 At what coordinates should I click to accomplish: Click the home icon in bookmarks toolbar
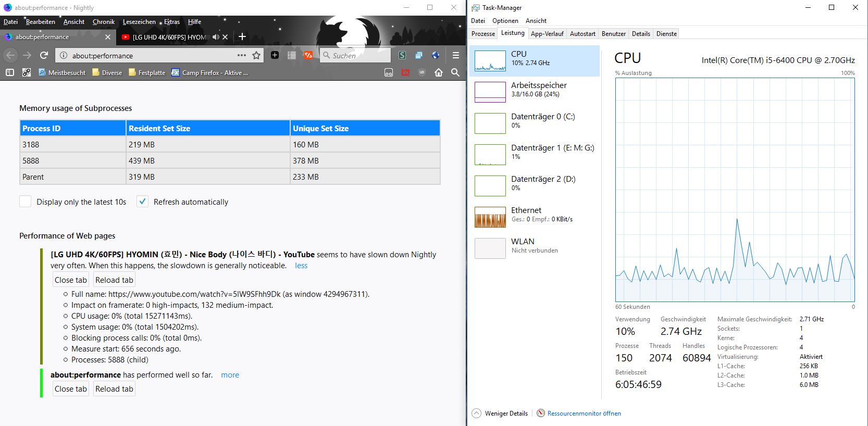pos(439,72)
